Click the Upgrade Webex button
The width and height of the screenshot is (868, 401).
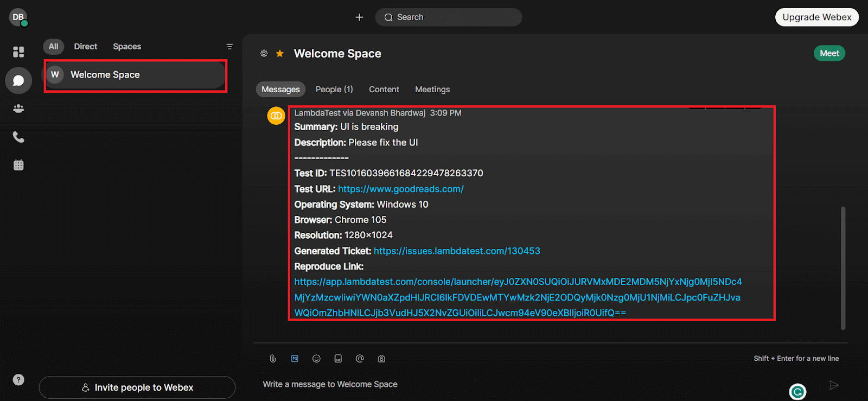[817, 17]
